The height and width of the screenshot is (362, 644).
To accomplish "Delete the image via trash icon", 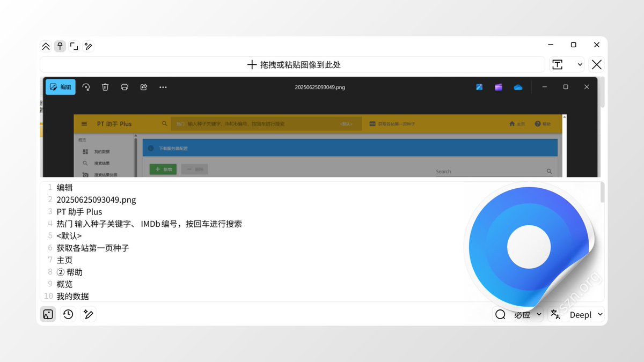I will coord(105,86).
